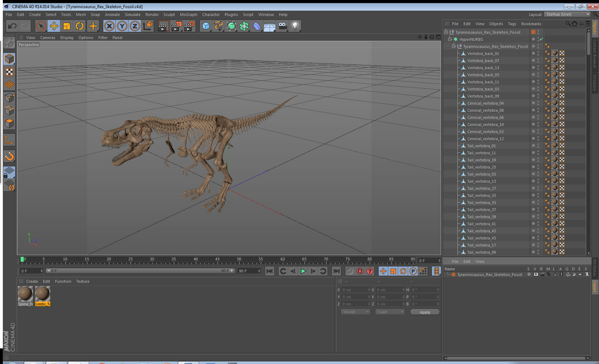Select Edges mode in left sidebar
Viewport: 599px width, 364px height.
coord(10,111)
